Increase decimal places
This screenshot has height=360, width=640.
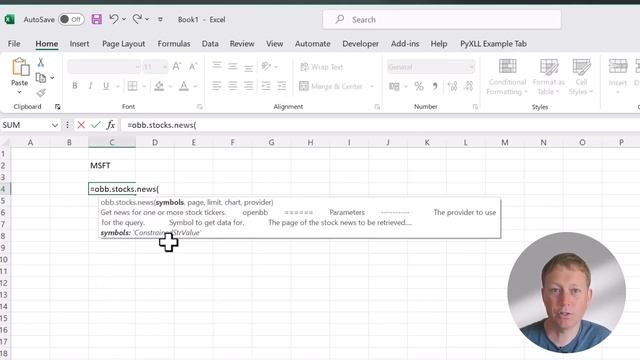(452, 86)
